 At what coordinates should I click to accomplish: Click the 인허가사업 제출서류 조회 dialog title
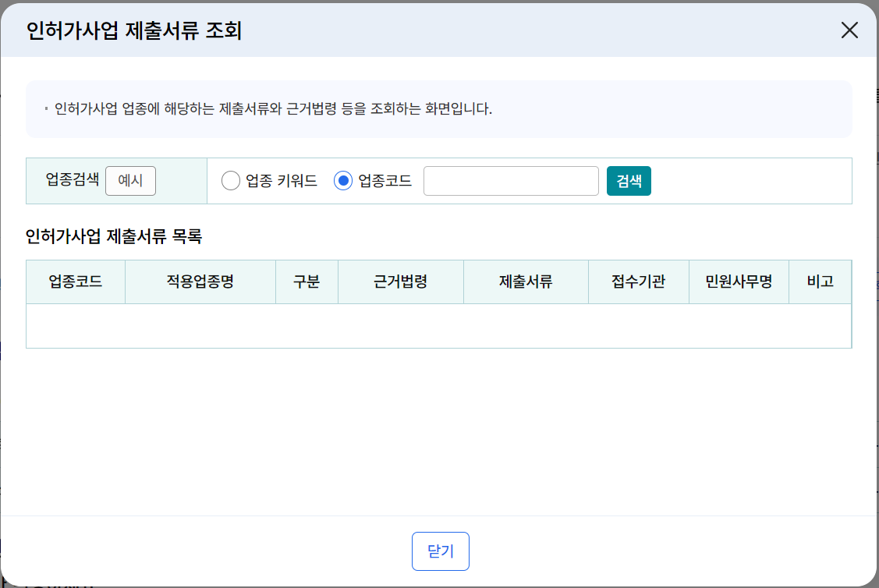coord(134,30)
